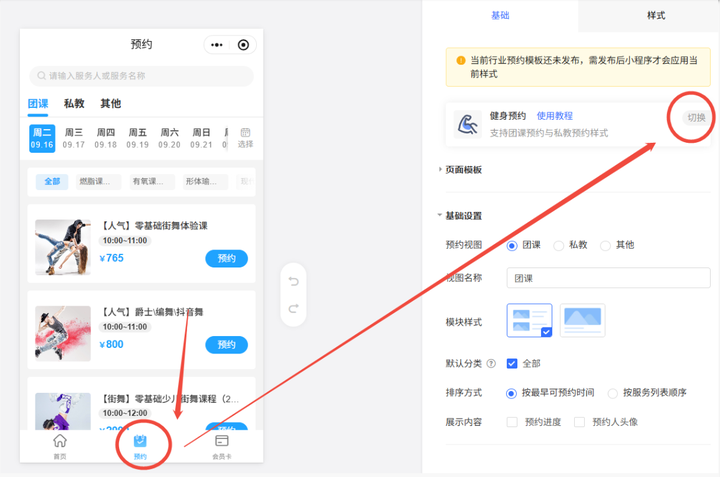Switch to the 样式 tab
Screen dimensions: 720x477
(x=656, y=16)
